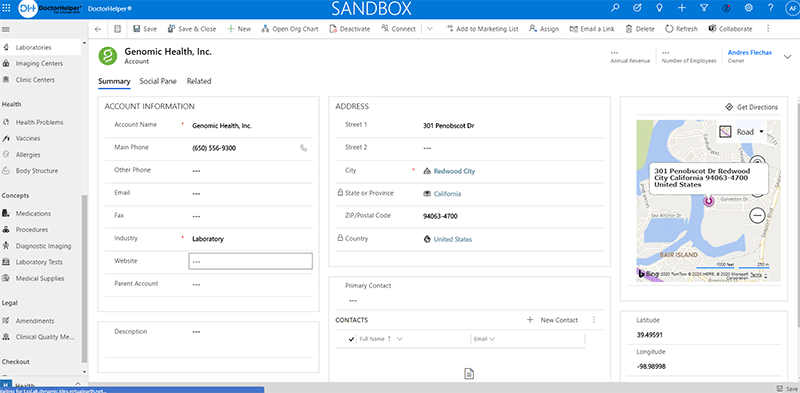Viewport: 800px width, 393px height.
Task: Click the purple map location pin
Action: 709,201
